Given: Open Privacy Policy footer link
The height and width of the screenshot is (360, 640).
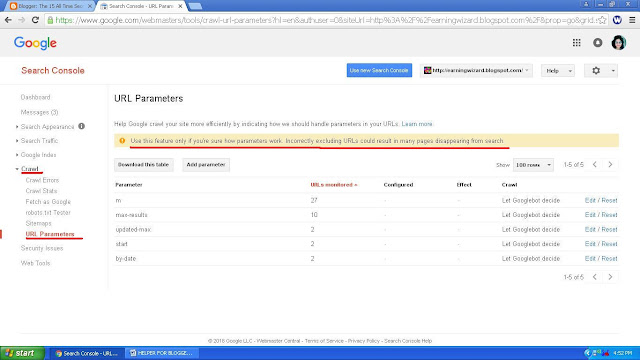Looking at the screenshot, I should (x=364, y=341).
